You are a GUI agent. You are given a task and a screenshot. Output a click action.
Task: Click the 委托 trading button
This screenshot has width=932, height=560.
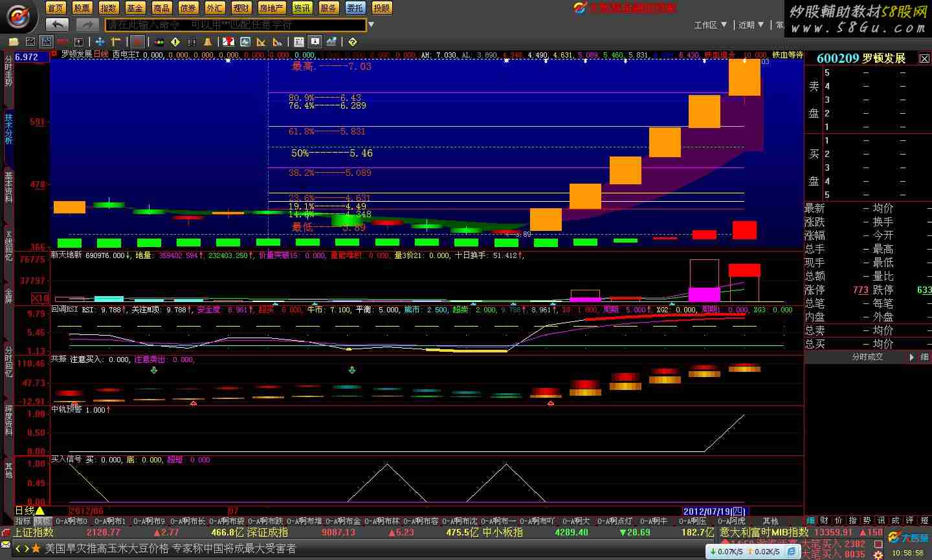[355, 8]
